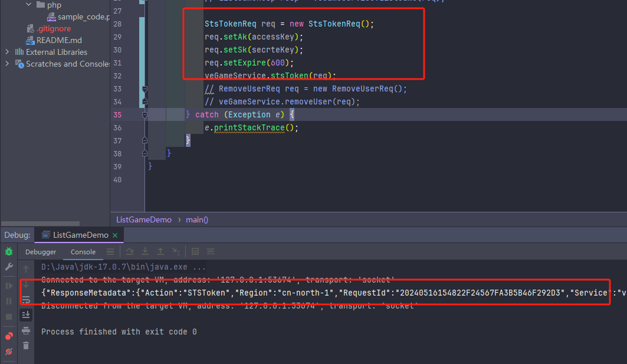
Task: Open the .gitignore file
Action: pos(49,28)
